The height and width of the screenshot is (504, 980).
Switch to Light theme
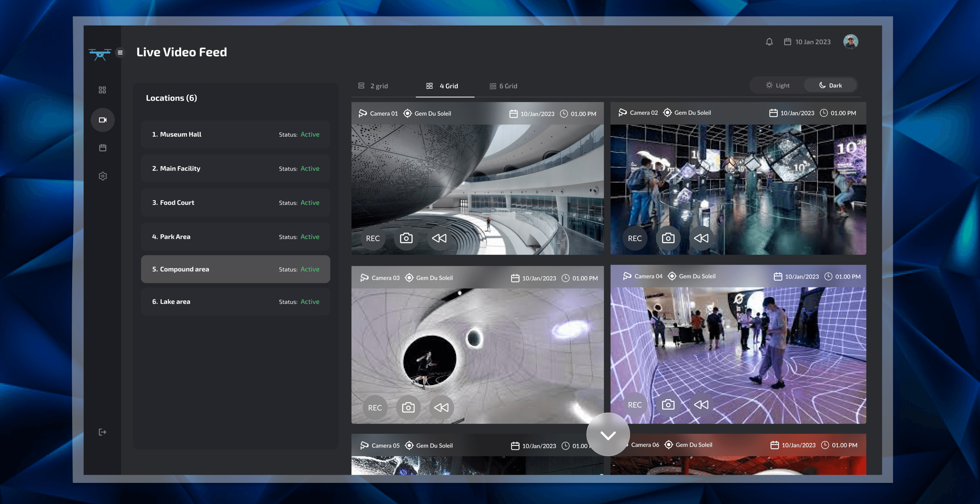click(777, 85)
